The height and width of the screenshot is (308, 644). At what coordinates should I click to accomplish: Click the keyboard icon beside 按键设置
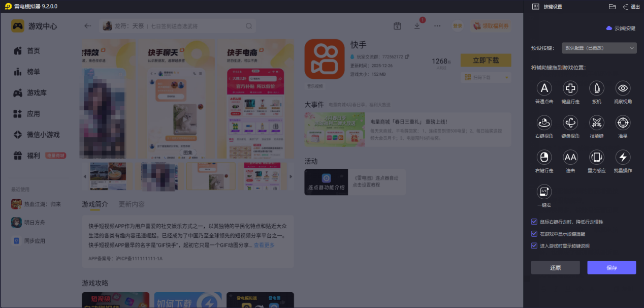pos(535,7)
